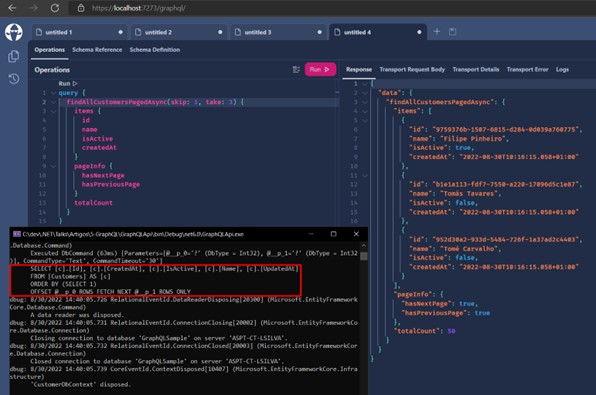The image size is (596, 395).
Task: Click the save icon next to plus
Action: [452, 32]
